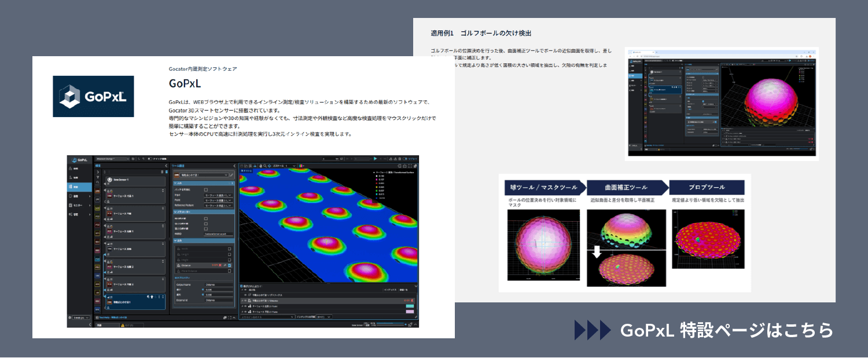Viewport: 868px width, 358px height.
Task: Click the GoPxL 特設ページはこちら link
Action: (726, 330)
